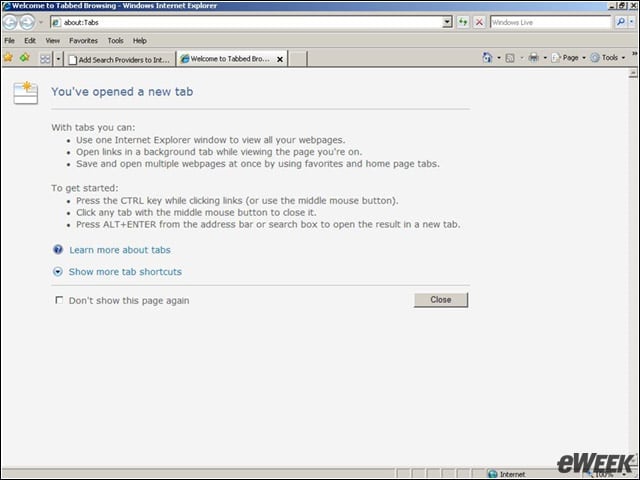The height and width of the screenshot is (480, 640).
Task: Open the Tab List dropdown arrow
Action: pyautogui.click(x=58, y=59)
